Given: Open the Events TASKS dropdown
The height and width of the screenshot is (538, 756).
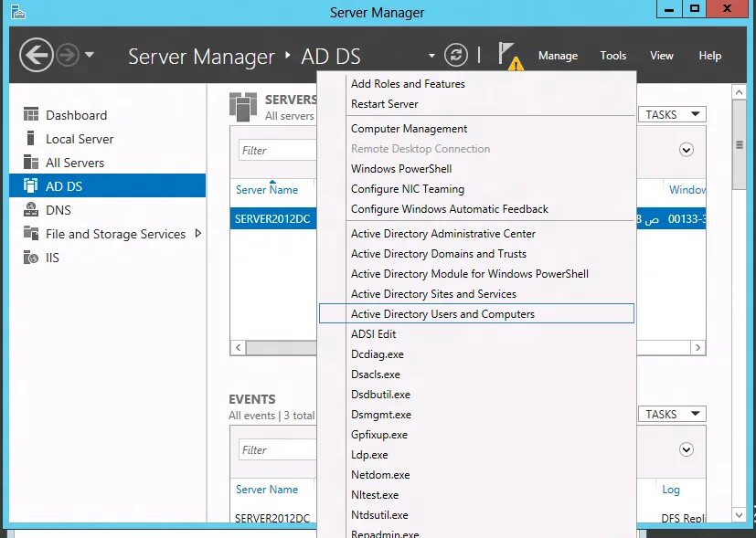Looking at the screenshot, I should point(672,414).
